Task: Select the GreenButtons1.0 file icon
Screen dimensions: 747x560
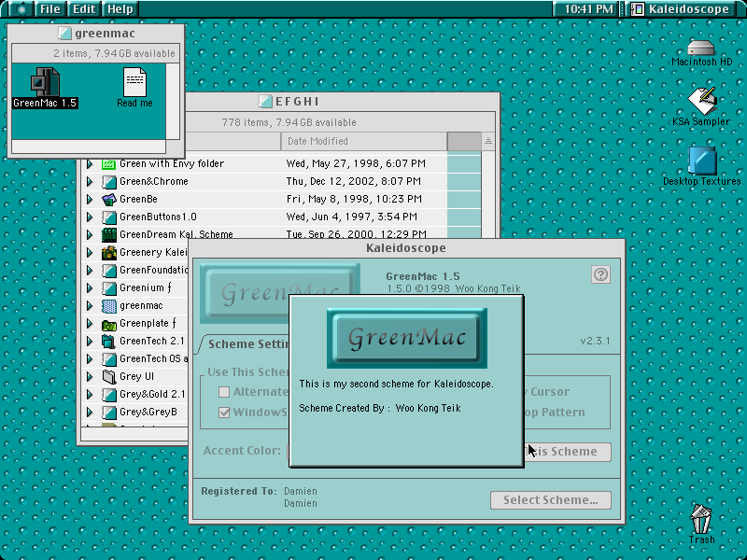Action: point(109,217)
